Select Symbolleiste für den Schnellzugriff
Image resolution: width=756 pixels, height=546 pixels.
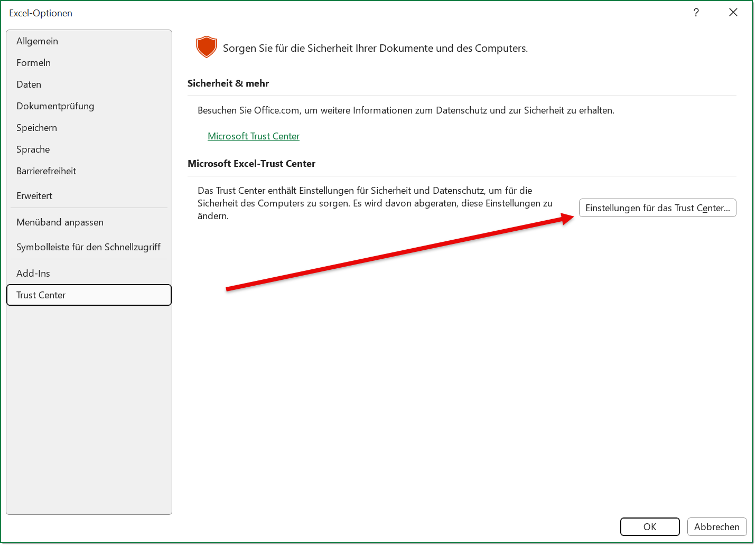tap(88, 247)
